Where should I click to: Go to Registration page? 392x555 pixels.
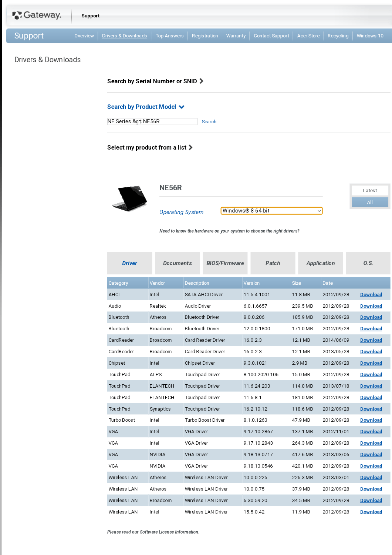[205, 36]
